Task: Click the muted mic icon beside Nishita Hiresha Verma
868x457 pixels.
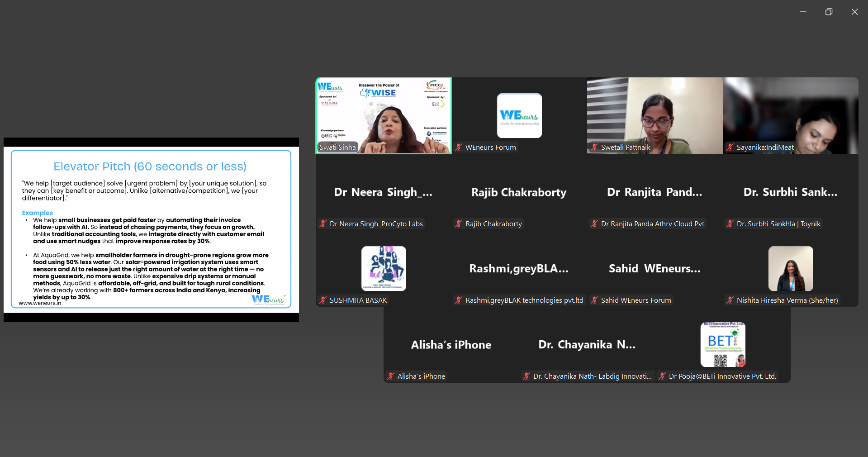Action: 730,300
